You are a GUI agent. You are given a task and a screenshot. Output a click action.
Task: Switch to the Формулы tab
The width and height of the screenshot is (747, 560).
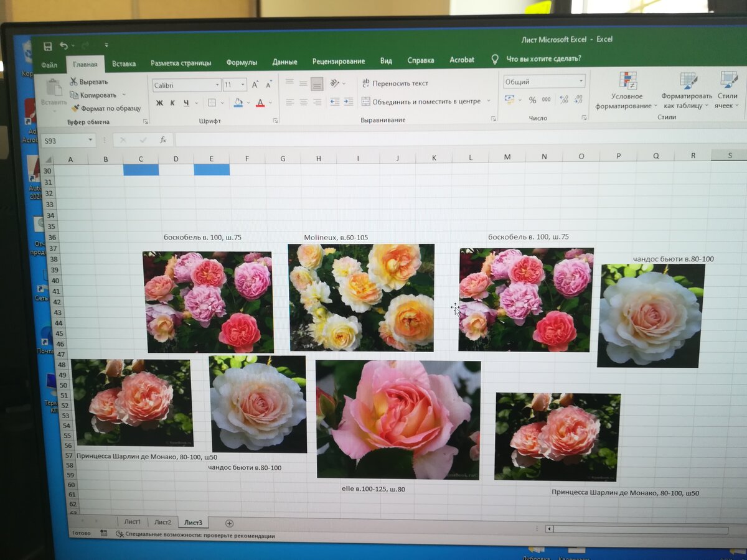(x=242, y=62)
